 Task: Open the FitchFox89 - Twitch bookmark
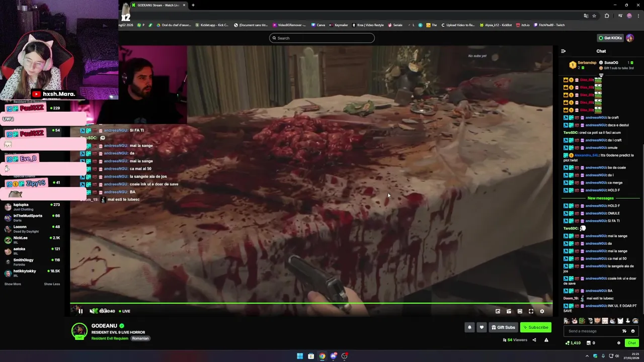pos(549,25)
